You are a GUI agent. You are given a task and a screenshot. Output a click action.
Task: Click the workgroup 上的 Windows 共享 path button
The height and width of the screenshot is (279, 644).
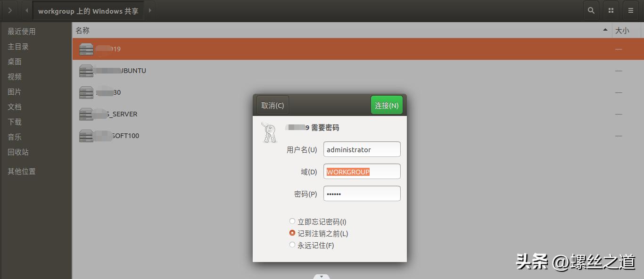click(x=88, y=10)
